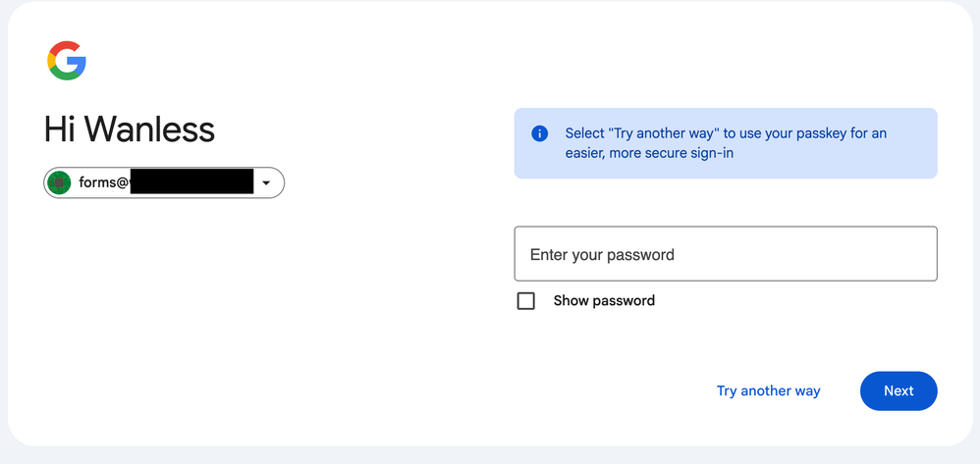Select the "easier, more secure sign-in" text line
Image resolution: width=980 pixels, height=464 pixels.
tap(649, 153)
